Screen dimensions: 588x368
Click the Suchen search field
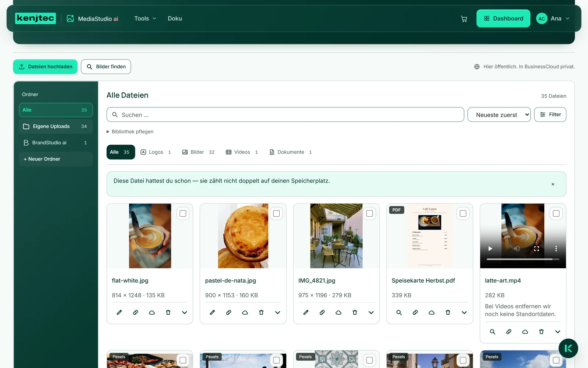tap(285, 115)
